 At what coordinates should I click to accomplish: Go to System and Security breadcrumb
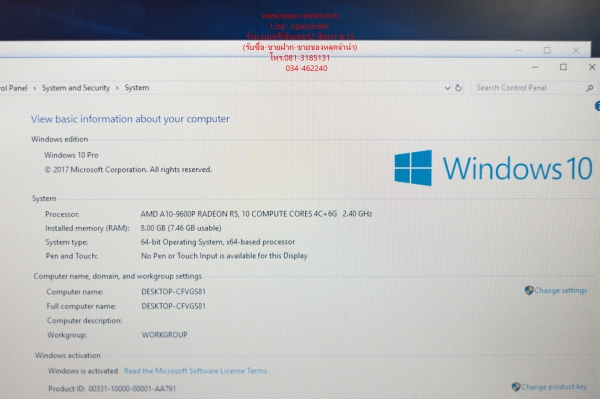76,88
